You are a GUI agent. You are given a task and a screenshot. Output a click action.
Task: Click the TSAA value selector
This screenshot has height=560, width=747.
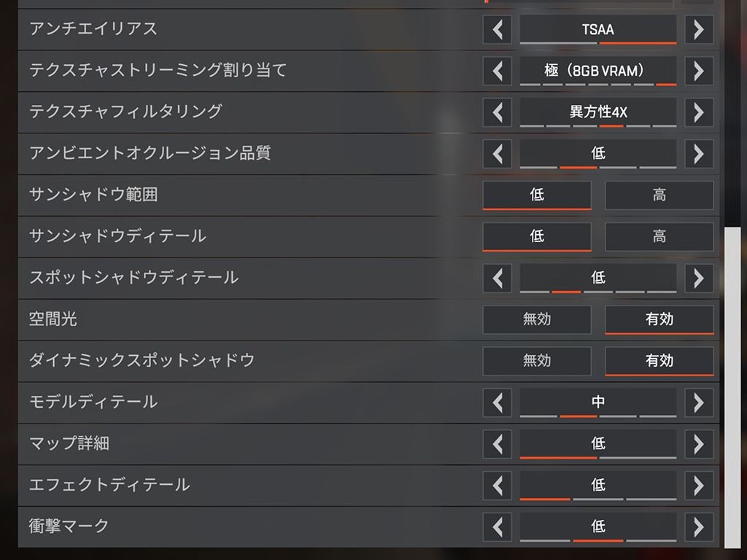[597, 29]
